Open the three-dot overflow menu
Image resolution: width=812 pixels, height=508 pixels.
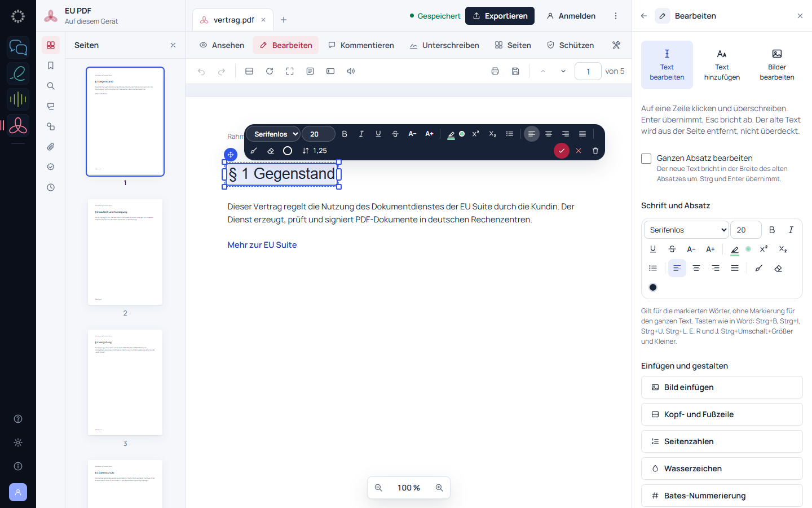[x=616, y=16]
